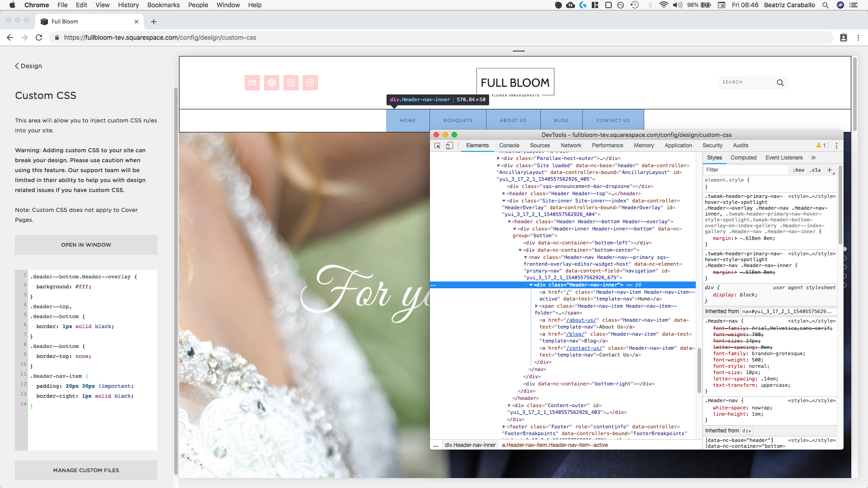Collapse the div Header-nav-inner node

coord(531,285)
